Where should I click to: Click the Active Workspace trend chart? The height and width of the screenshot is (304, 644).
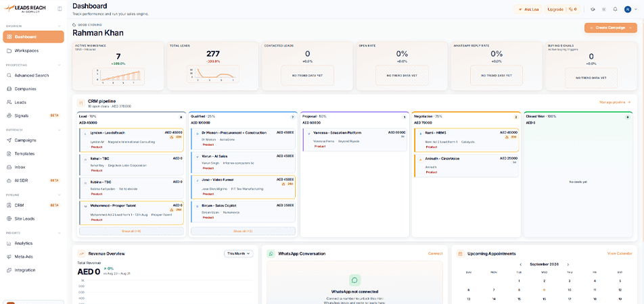[118, 77]
